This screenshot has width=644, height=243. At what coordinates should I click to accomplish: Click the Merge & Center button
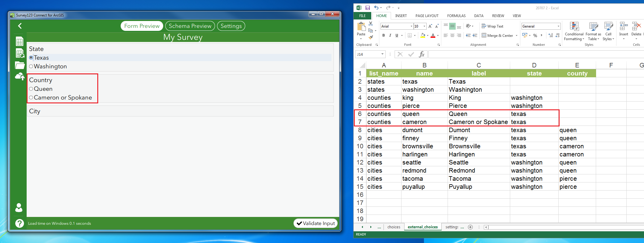click(x=497, y=35)
